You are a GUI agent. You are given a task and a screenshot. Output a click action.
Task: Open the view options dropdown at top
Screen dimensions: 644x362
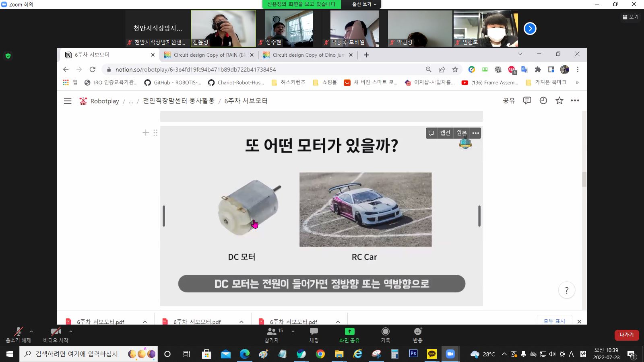pyautogui.click(x=364, y=4)
